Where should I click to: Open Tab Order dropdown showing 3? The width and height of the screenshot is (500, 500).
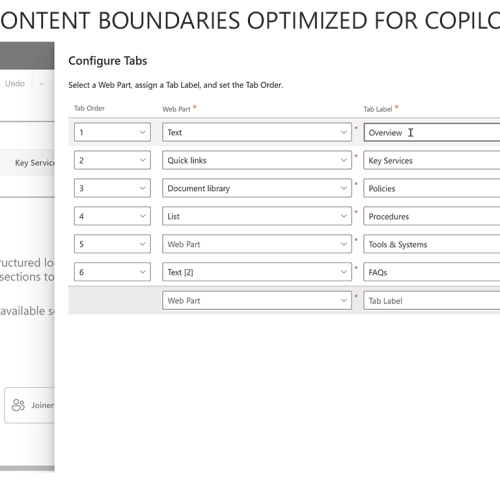112,188
